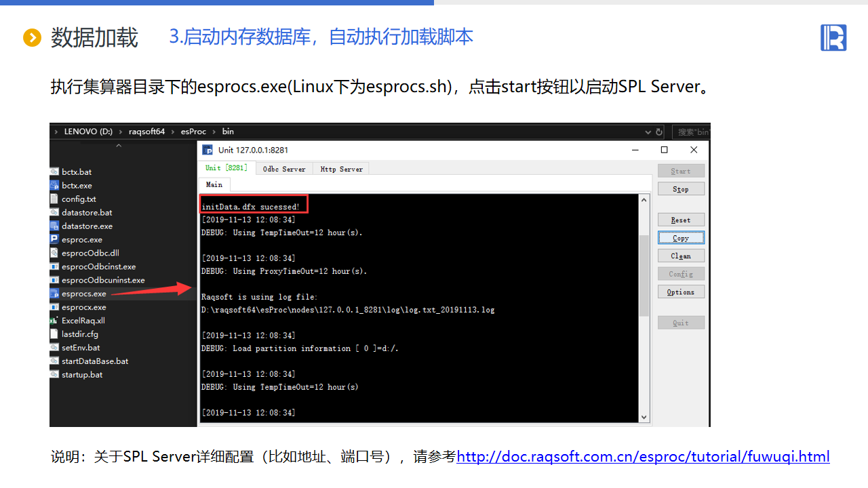Click the esprocOdbc.dll file icon
Image resolution: width=868 pixels, height=488 pixels.
coord(54,253)
